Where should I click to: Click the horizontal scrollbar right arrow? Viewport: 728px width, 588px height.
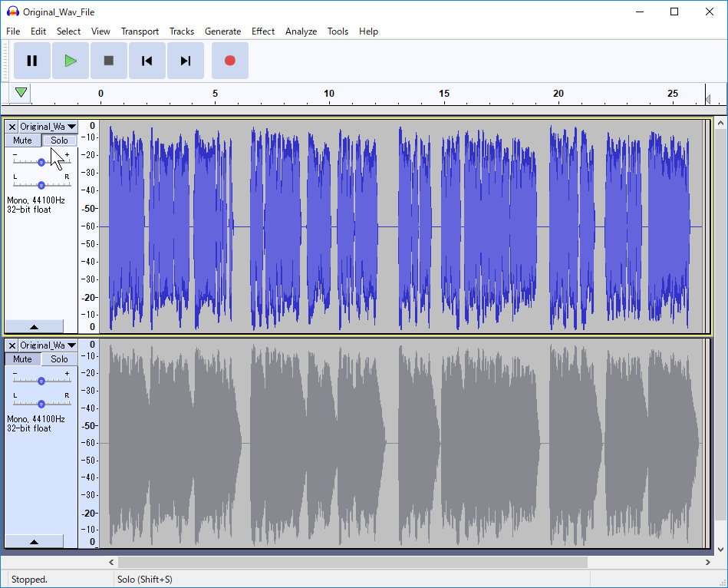pyautogui.click(x=707, y=562)
